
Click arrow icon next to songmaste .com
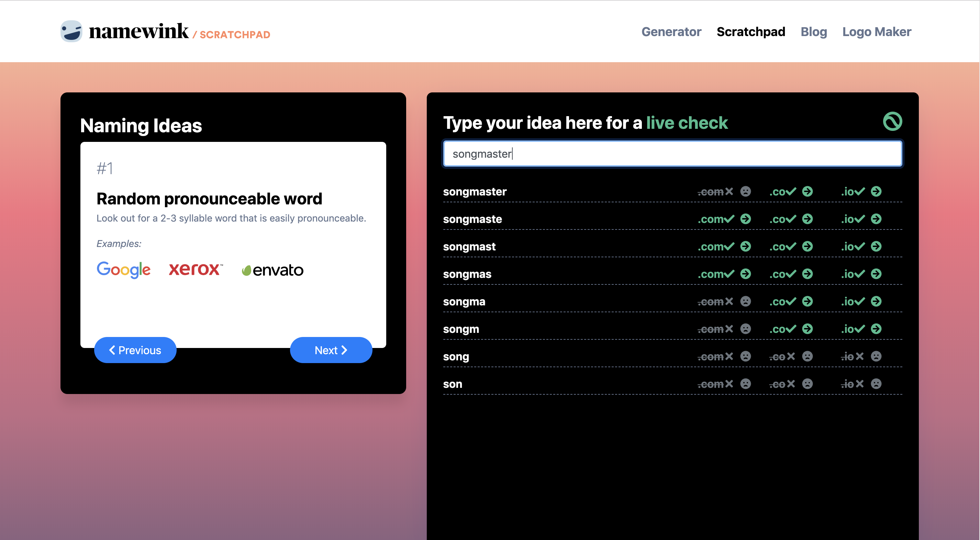point(745,219)
